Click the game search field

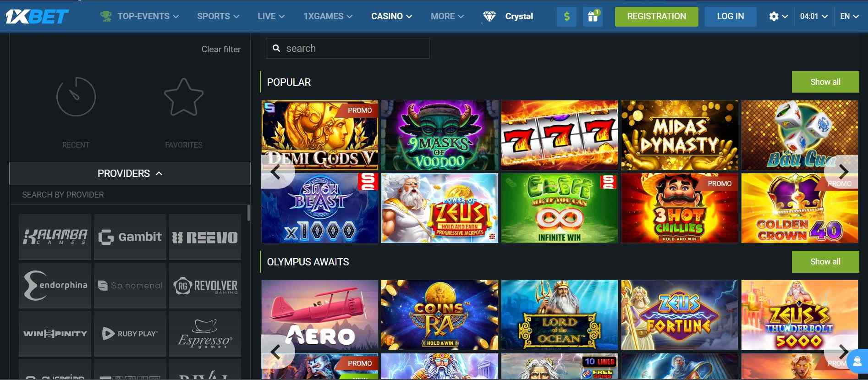348,48
